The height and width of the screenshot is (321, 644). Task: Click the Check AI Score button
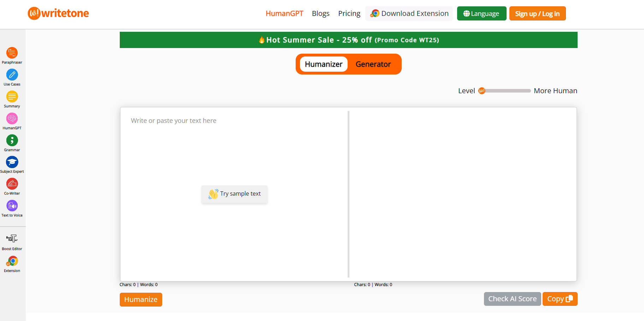point(512,299)
